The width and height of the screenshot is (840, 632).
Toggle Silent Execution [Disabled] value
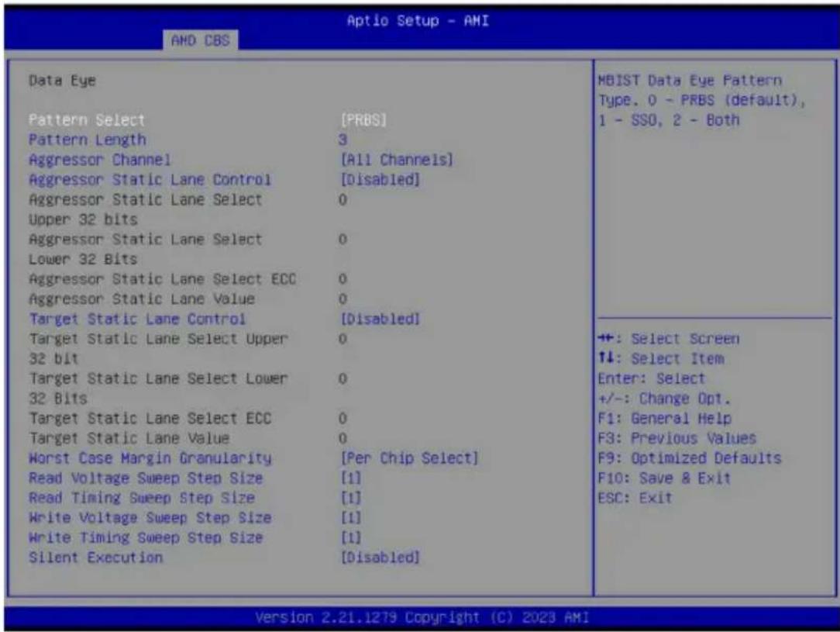click(x=380, y=558)
